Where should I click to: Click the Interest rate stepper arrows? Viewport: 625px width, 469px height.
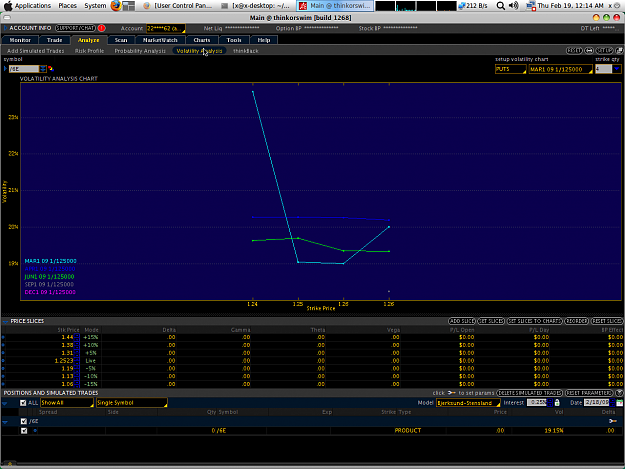(x=550, y=403)
